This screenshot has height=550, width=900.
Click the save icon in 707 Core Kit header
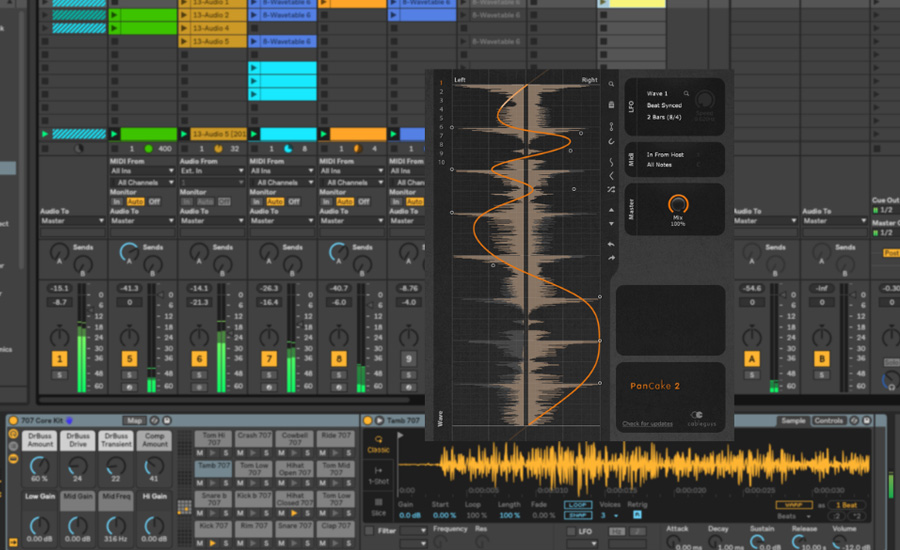tap(167, 421)
